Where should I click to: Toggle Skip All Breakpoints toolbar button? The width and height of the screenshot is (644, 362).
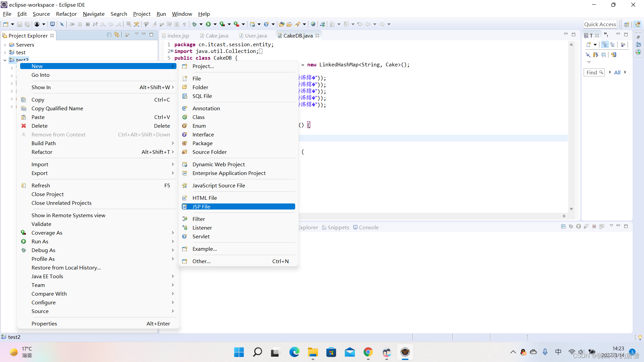tap(62, 24)
